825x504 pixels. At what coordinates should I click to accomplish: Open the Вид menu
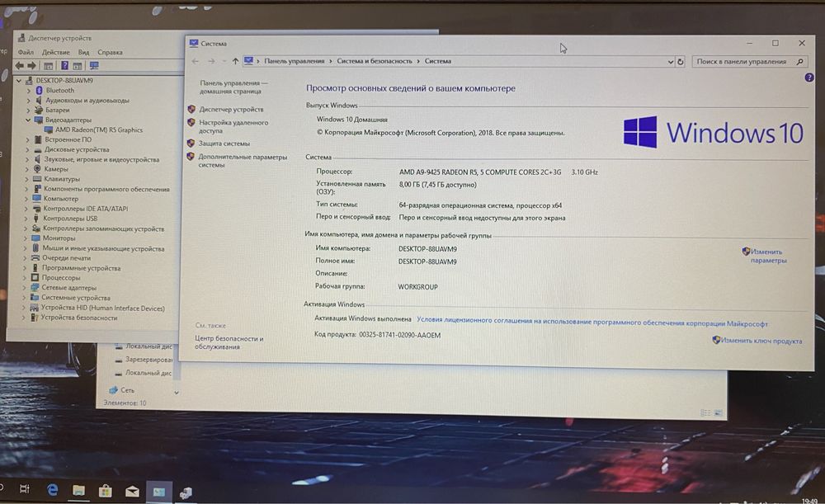click(x=83, y=52)
